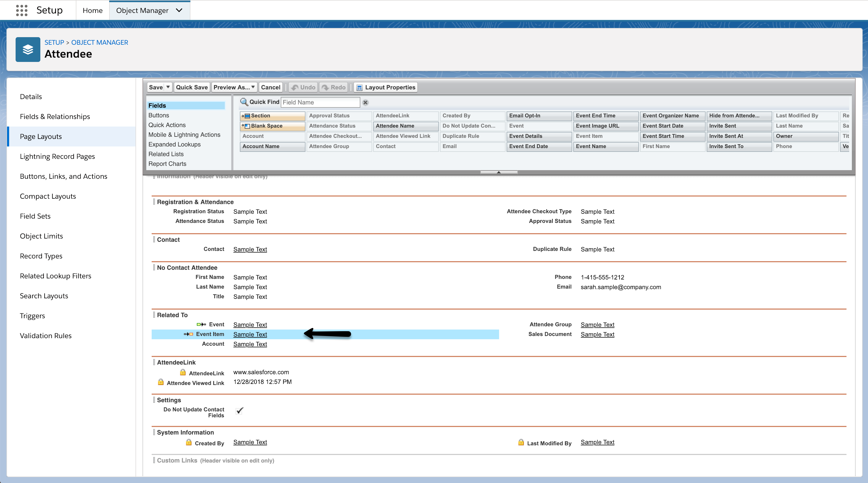Viewport: 868px width, 483px height.
Task: Open the Object Manager tab chevron
Action: tap(179, 10)
